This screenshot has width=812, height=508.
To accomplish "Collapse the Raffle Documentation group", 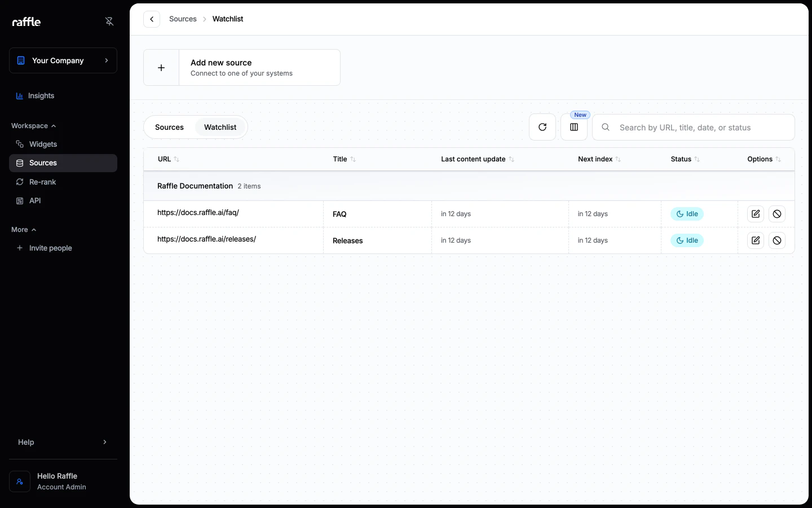I will tap(469, 186).
